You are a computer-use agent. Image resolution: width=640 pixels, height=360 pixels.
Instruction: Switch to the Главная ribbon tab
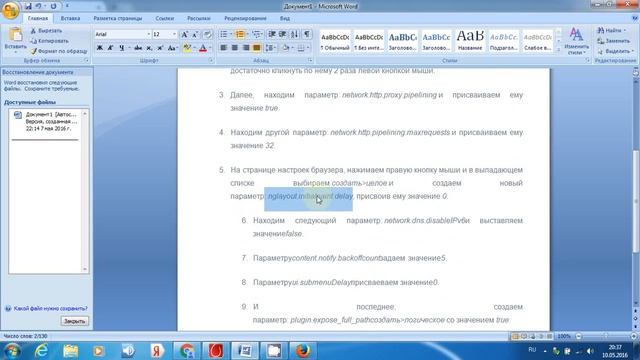pyautogui.click(x=38, y=18)
